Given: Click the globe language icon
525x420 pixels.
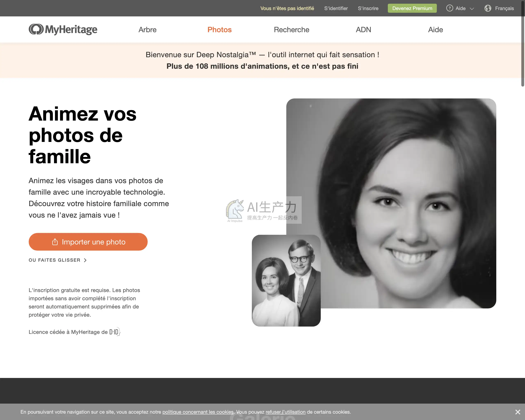Looking at the screenshot, I should 487,8.
